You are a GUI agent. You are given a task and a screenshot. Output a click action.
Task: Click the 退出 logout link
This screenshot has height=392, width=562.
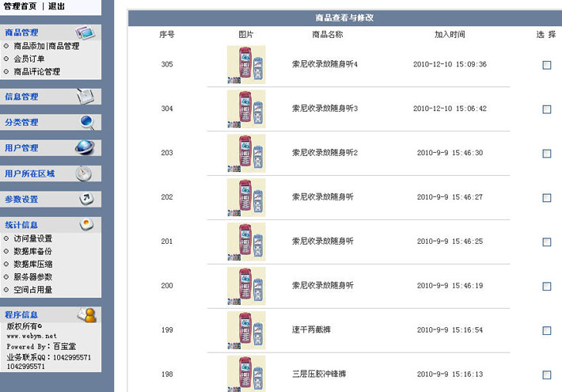click(x=57, y=6)
